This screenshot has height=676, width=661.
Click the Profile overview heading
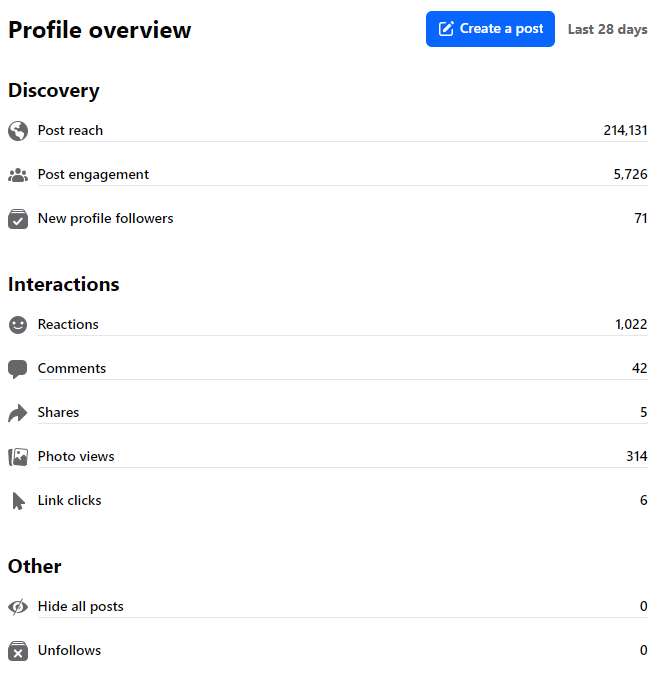100,30
